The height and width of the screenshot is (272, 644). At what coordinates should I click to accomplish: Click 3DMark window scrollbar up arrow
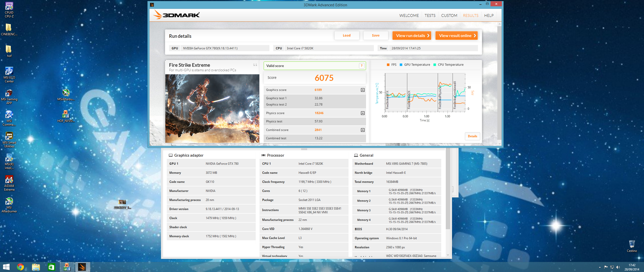[499, 24]
